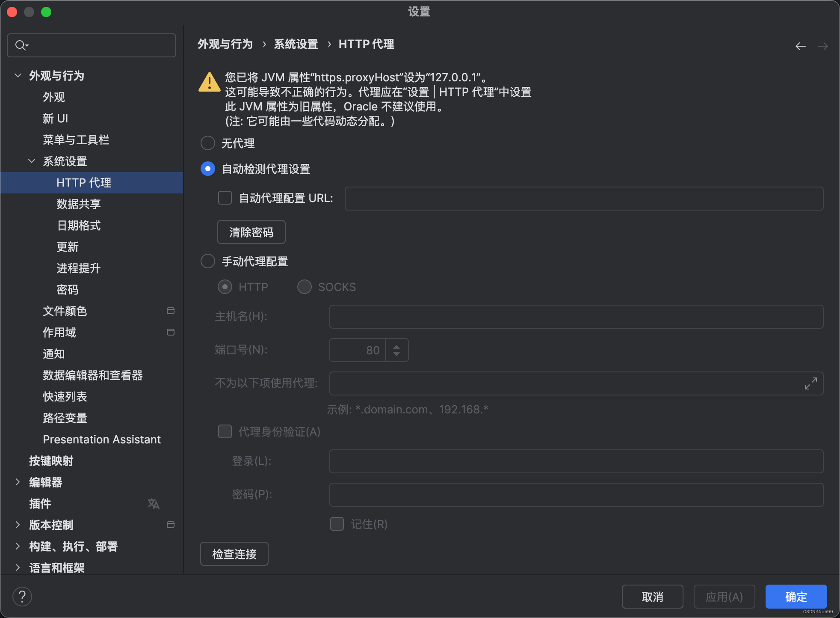The height and width of the screenshot is (618, 840).
Task: Expand 构建、执行、部署 section
Action: click(x=18, y=546)
